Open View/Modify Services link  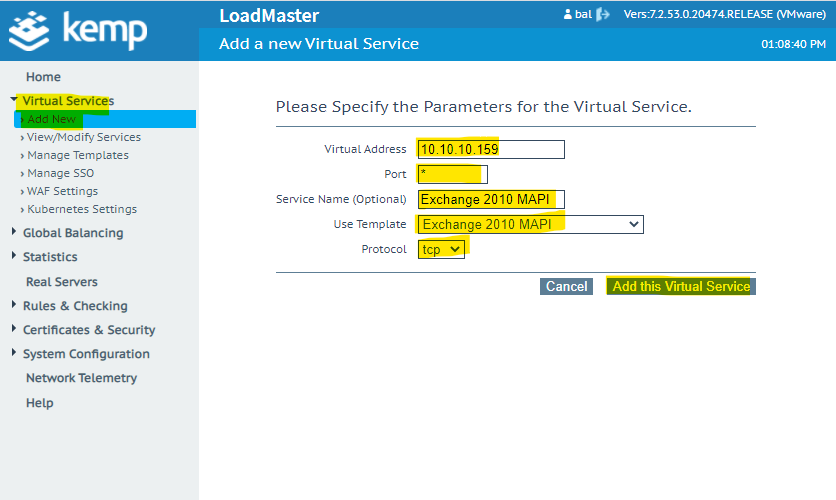84,137
